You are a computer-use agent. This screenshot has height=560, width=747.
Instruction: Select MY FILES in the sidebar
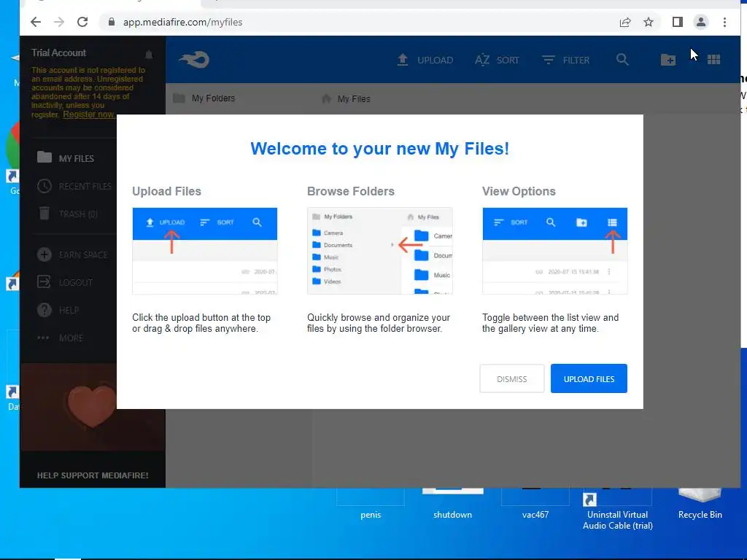[66, 158]
